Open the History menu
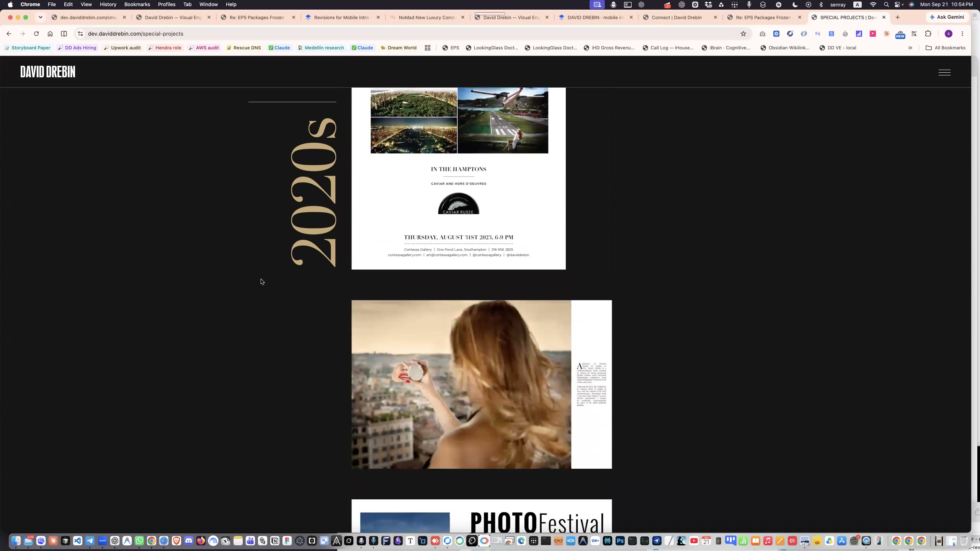This screenshot has height=551, width=980. 108,5
